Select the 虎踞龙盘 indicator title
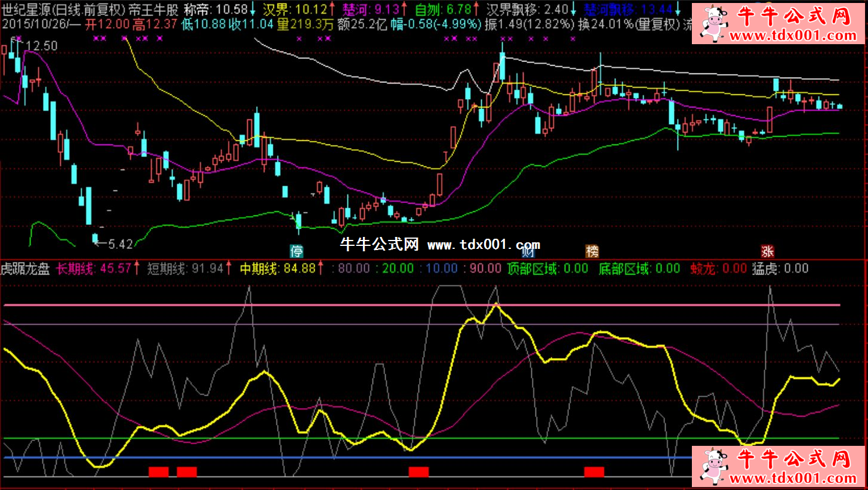The height and width of the screenshot is (490, 868). click(x=25, y=269)
